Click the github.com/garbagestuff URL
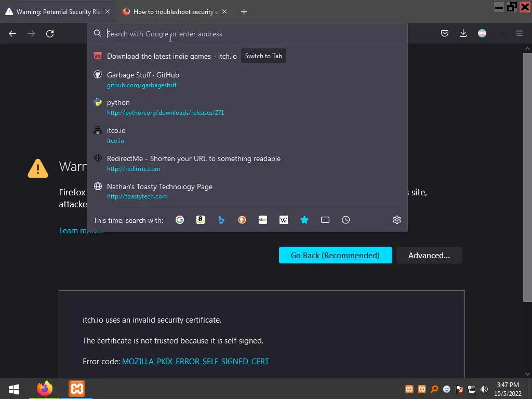 [x=142, y=85]
